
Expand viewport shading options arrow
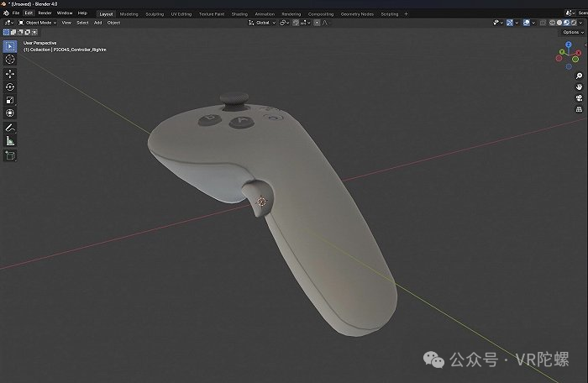click(x=581, y=23)
